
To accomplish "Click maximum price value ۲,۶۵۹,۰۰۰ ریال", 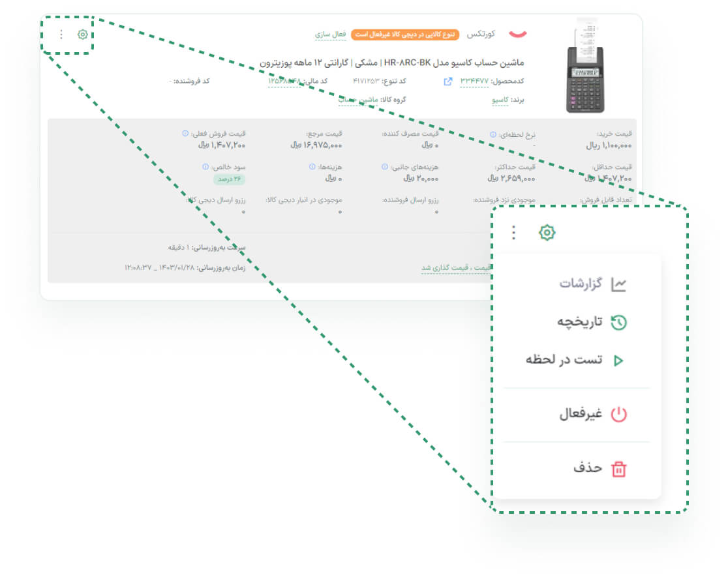I will (511, 179).
